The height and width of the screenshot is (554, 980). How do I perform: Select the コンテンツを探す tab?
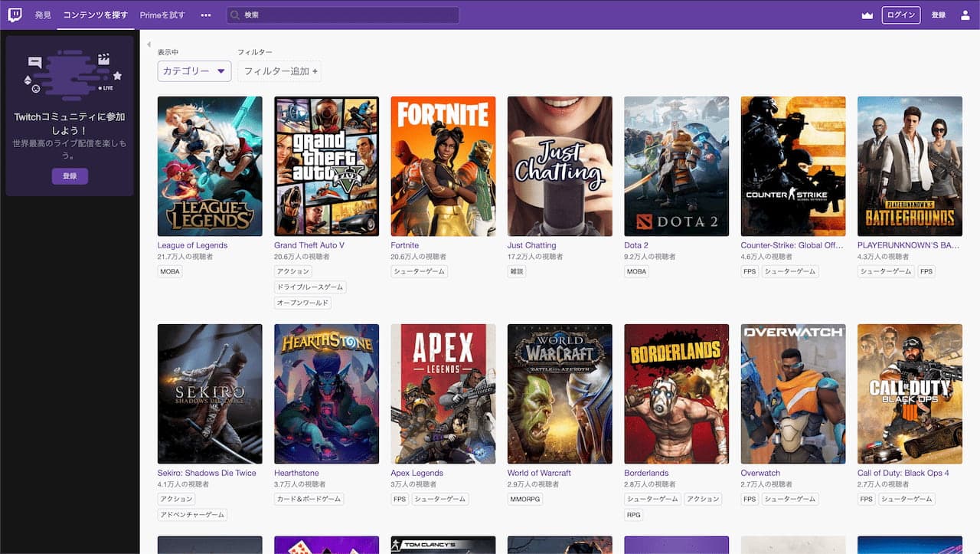click(x=96, y=15)
